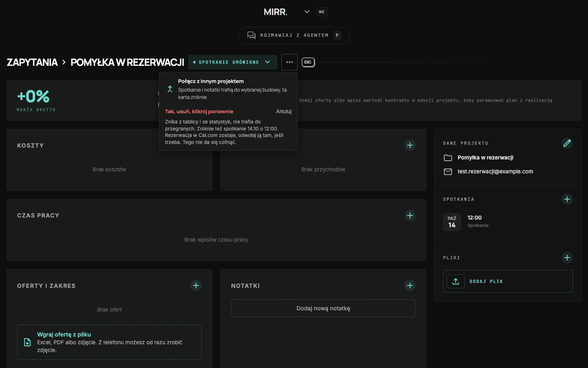Click the Brak ofert empty text
The image size is (588, 368).
click(109, 310)
